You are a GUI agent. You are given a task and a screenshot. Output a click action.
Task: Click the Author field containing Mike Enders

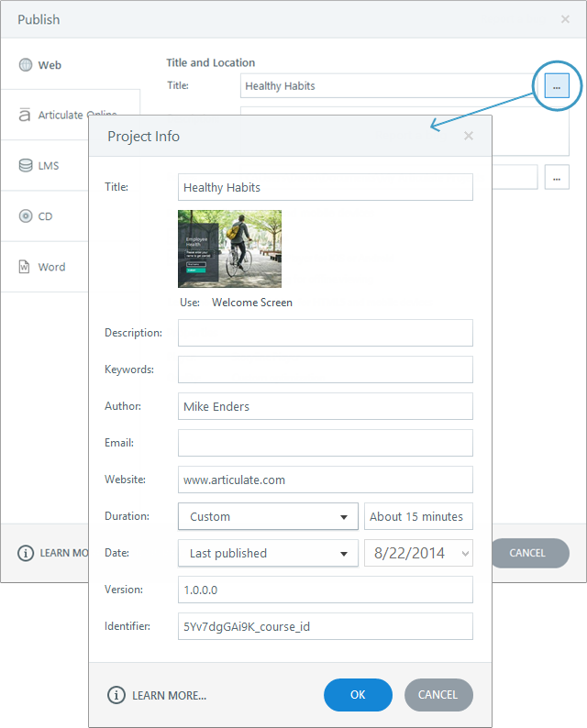pyautogui.click(x=326, y=406)
